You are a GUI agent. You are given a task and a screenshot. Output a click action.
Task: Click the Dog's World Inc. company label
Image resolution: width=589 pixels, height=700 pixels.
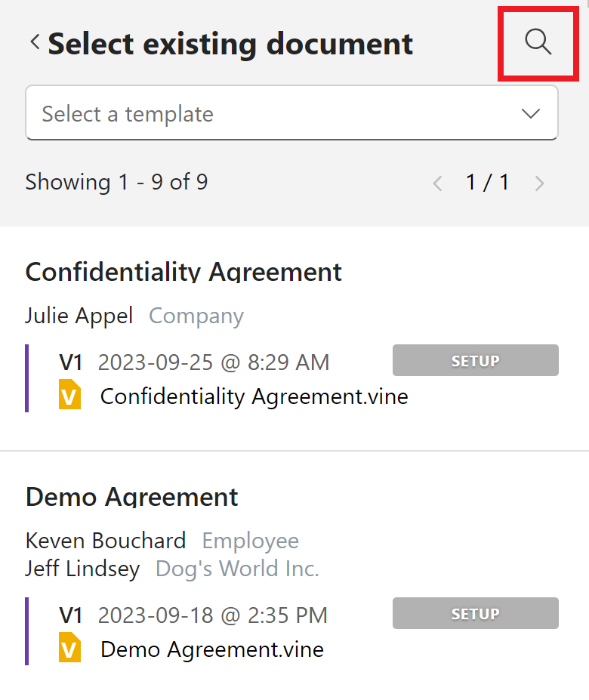click(x=237, y=569)
